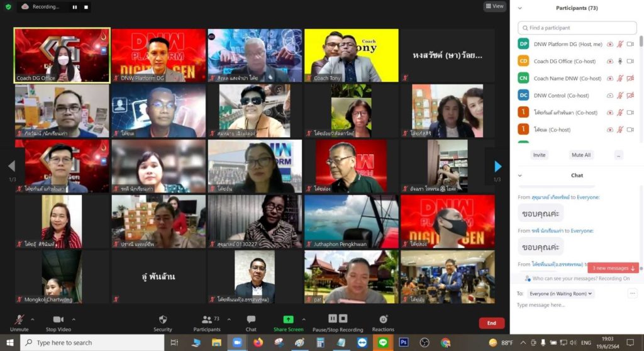The height and width of the screenshot is (351, 644).
Task: Click recording icon for Coach DG Office
Action: [610, 61]
